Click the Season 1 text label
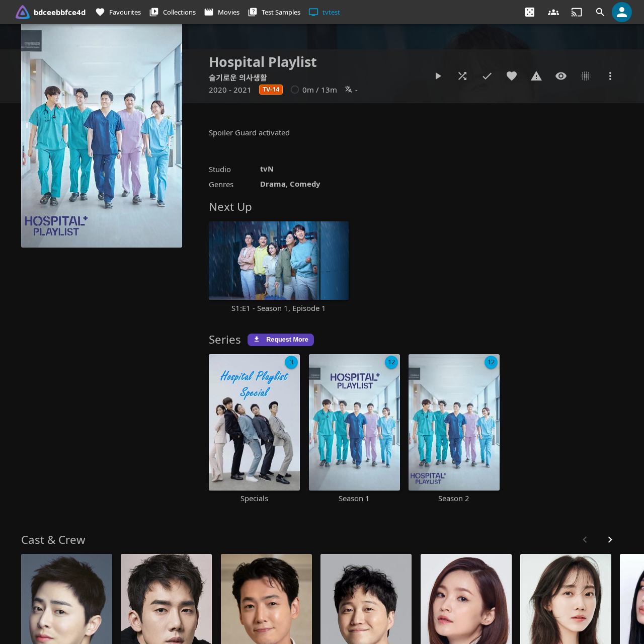This screenshot has height=644, width=644. [354, 499]
